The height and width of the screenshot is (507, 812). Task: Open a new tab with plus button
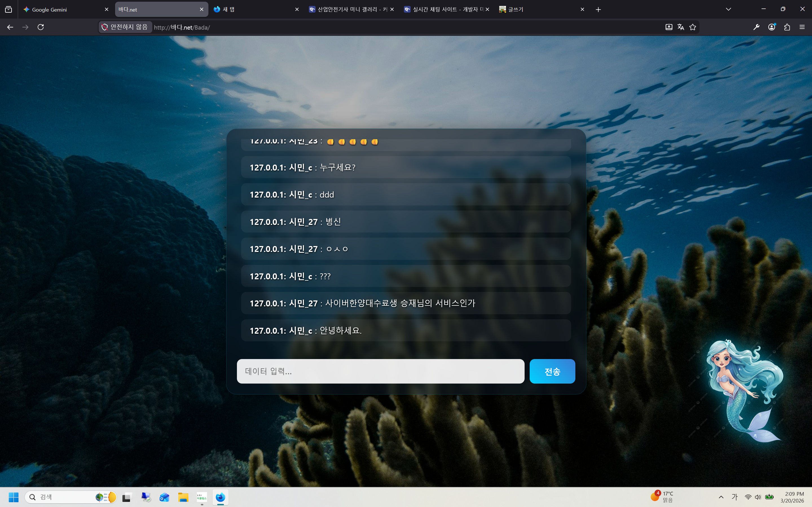coord(598,9)
